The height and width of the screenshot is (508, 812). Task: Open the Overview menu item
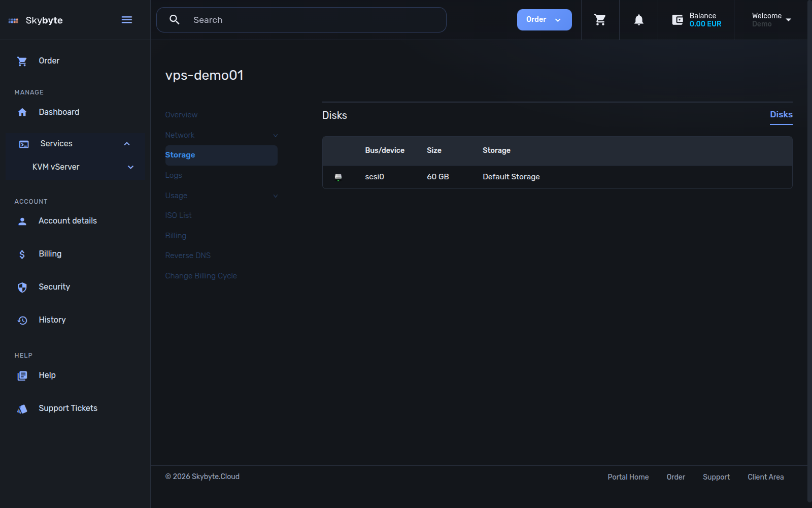click(x=181, y=115)
